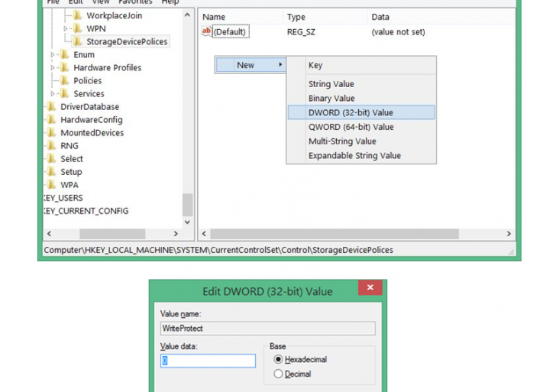The image size is (556, 392).
Task: Select the Decimal base option
Action: (278, 374)
